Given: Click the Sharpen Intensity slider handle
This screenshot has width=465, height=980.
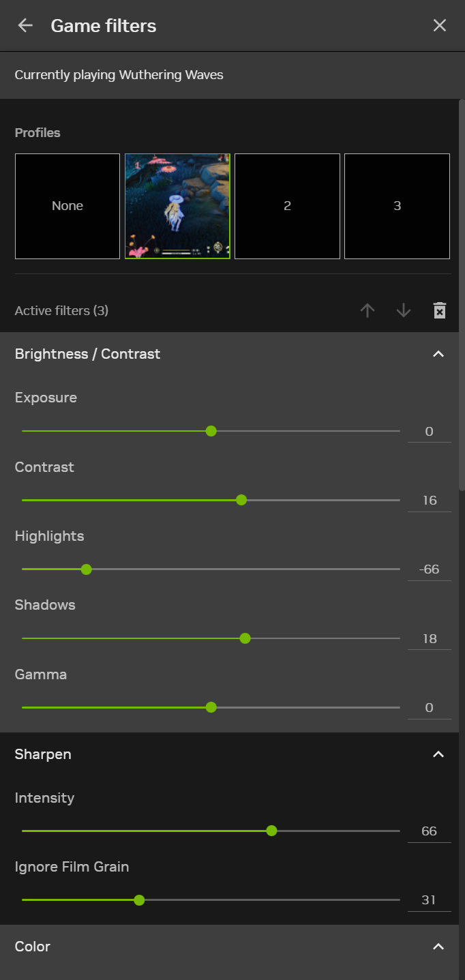Looking at the screenshot, I should 271,831.
